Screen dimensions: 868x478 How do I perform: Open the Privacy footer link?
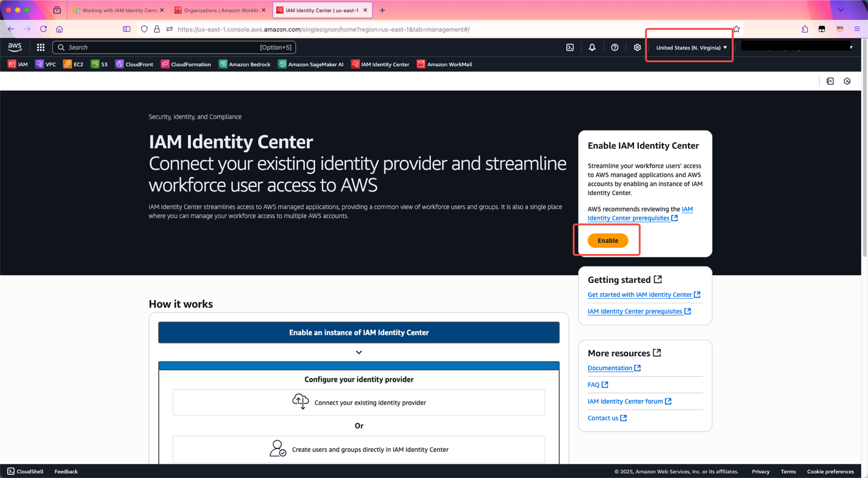click(x=761, y=471)
